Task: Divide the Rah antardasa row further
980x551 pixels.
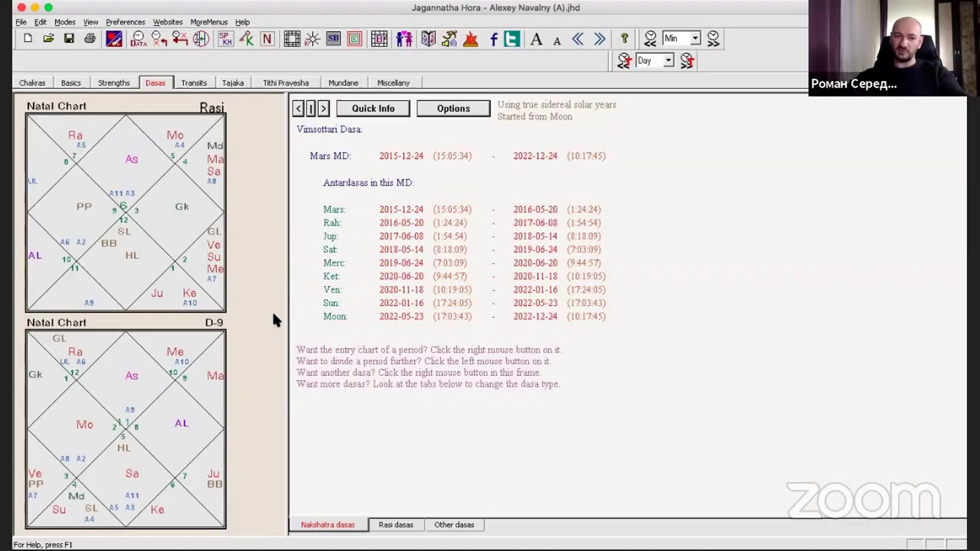Action: point(462,223)
